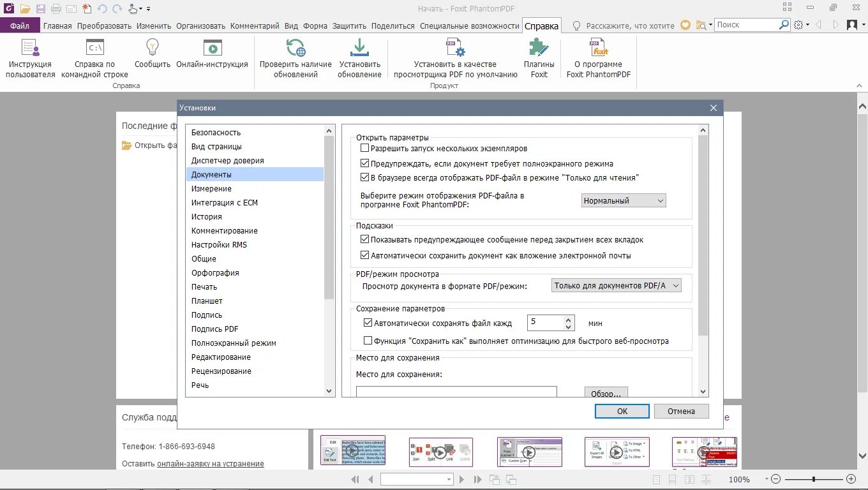The height and width of the screenshot is (490, 868).
Task: Decrease the autosave minutes spinner
Action: click(x=569, y=327)
